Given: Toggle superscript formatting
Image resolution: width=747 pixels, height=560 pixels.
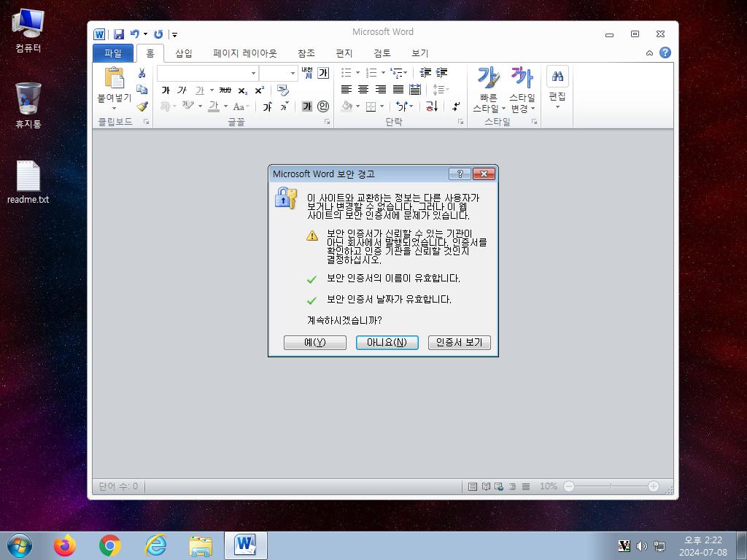Looking at the screenshot, I should point(259,90).
